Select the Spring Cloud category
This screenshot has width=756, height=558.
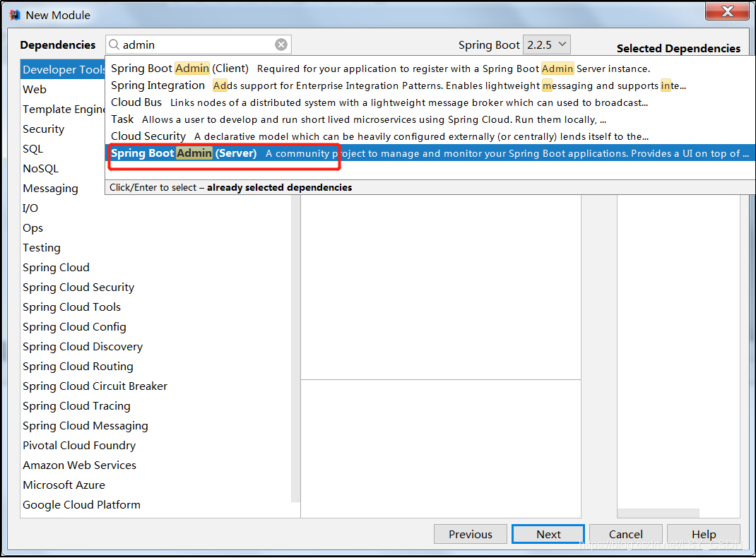155,267
